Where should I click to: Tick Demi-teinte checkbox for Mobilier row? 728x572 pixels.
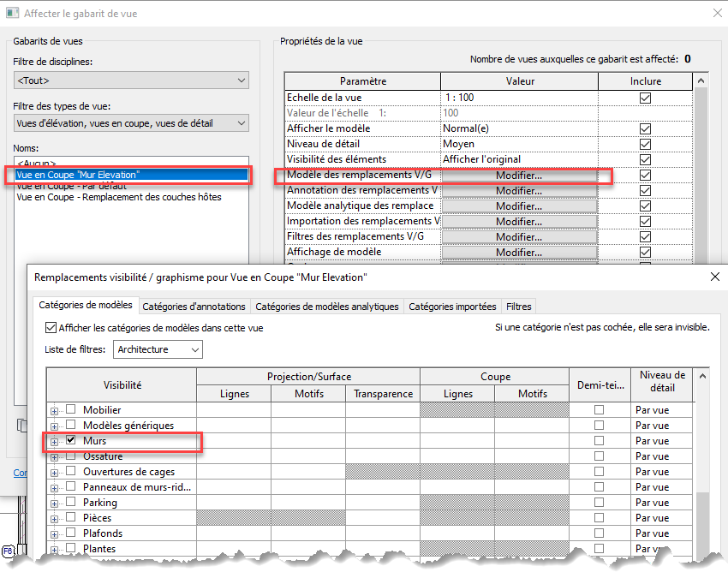coord(599,410)
